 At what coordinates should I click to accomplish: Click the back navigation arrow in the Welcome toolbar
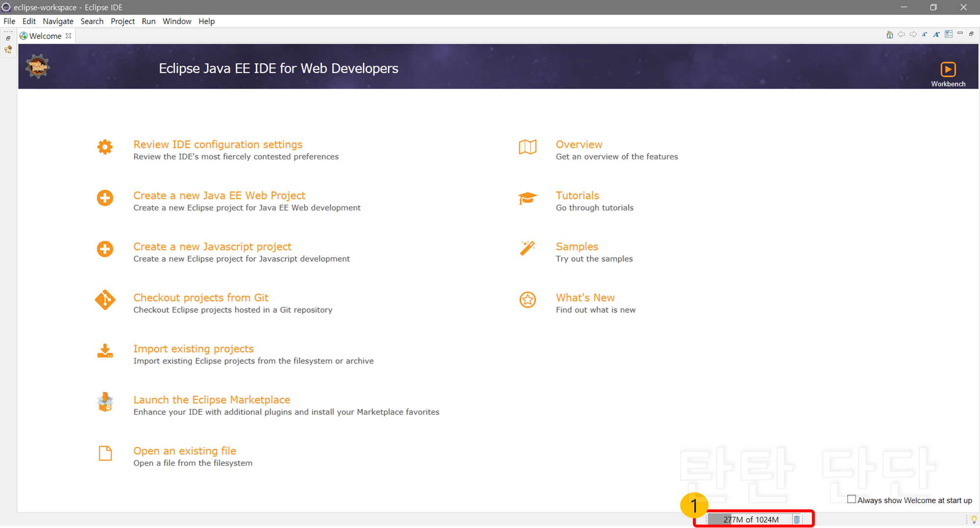point(901,34)
